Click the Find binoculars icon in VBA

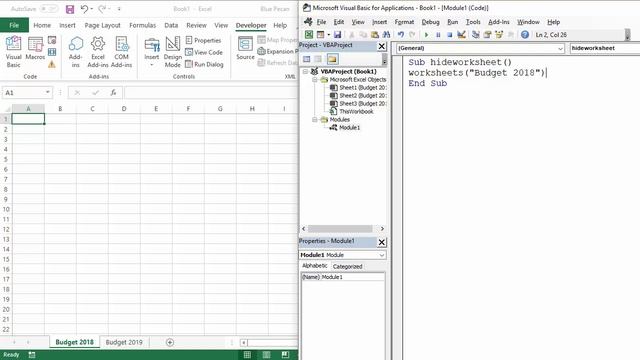coord(386,35)
